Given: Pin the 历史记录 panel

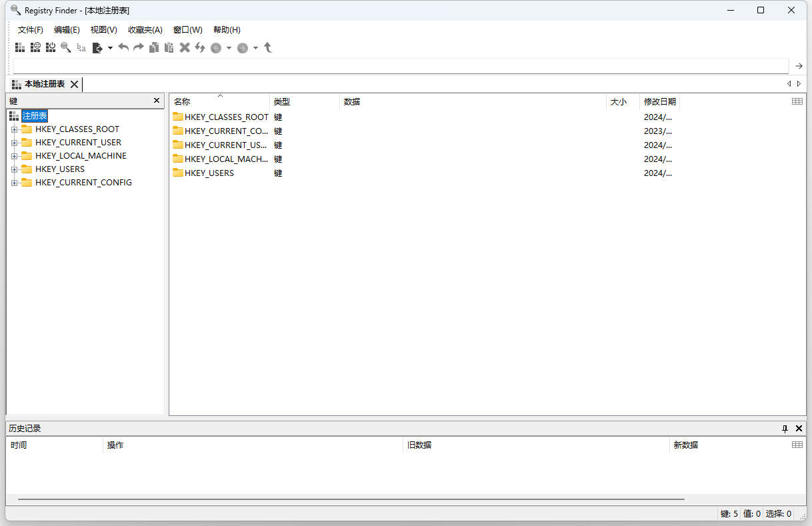Looking at the screenshot, I should (785, 429).
